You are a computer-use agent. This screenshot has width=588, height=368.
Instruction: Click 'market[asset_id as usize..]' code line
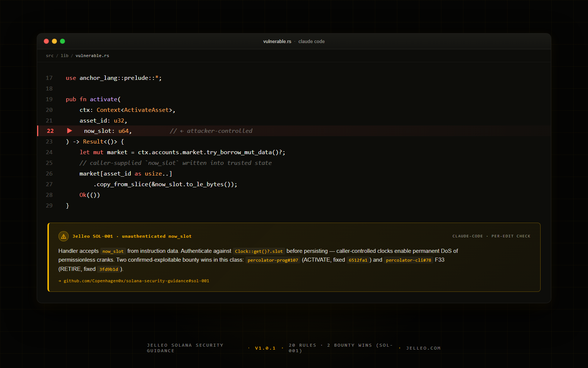pyautogui.click(x=126, y=174)
